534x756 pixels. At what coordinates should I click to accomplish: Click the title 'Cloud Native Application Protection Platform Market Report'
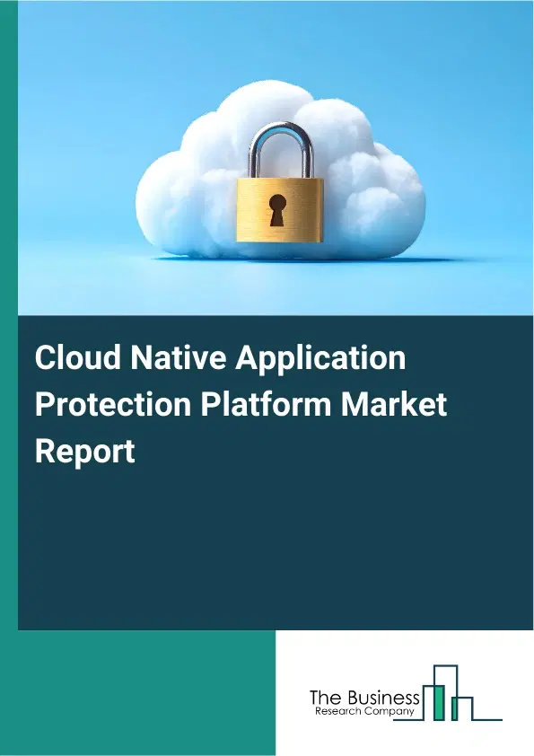click(x=241, y=404)
